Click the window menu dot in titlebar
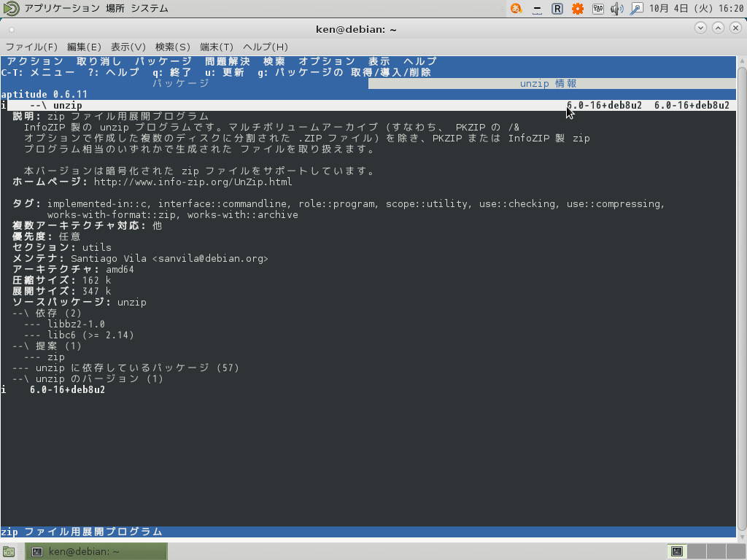Viewport: 747px width, 560px height. coord(12,29)
